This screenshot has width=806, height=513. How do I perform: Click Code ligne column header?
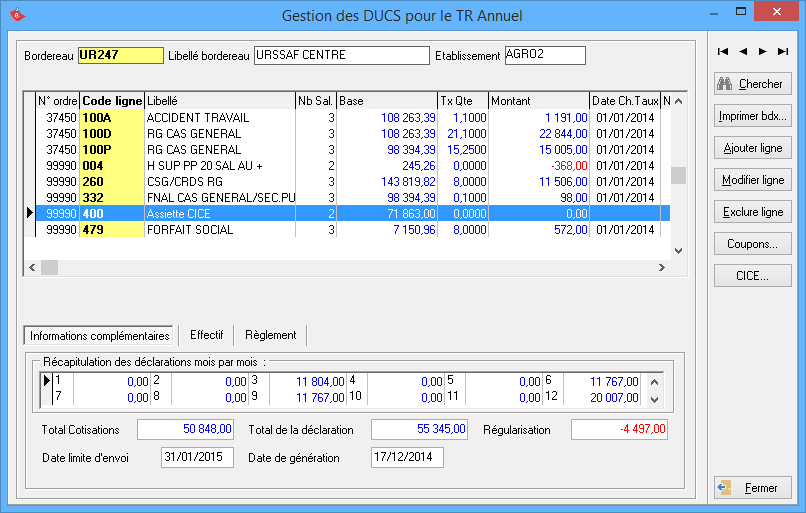pyautogui.click(x=112, y=101)
